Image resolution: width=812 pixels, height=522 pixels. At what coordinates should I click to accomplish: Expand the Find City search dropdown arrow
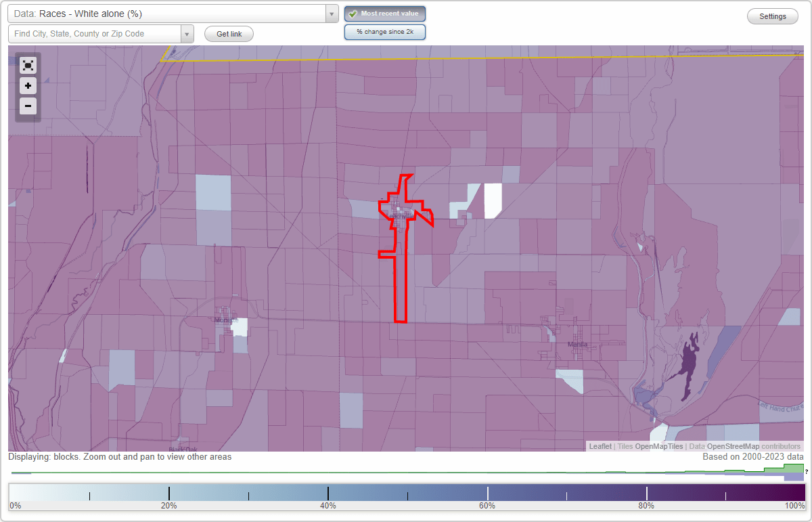(187, 33)
